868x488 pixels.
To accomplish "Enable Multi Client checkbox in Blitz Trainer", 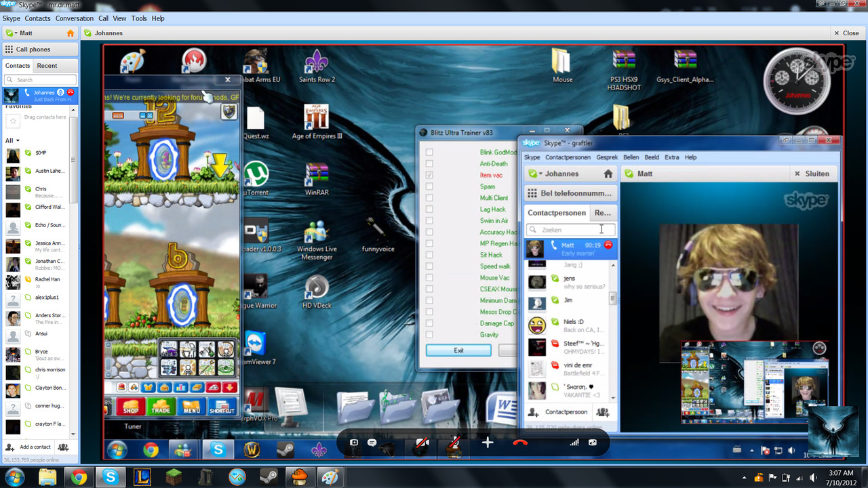I will click(429, 198).
